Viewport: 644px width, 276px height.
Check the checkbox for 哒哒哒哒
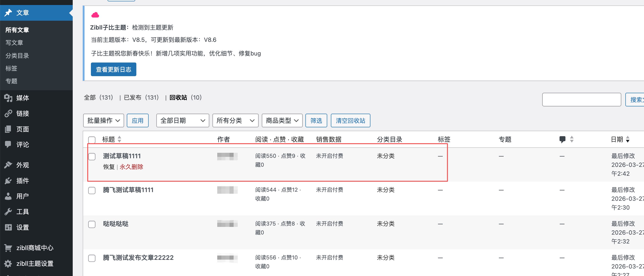coord(92,224)
